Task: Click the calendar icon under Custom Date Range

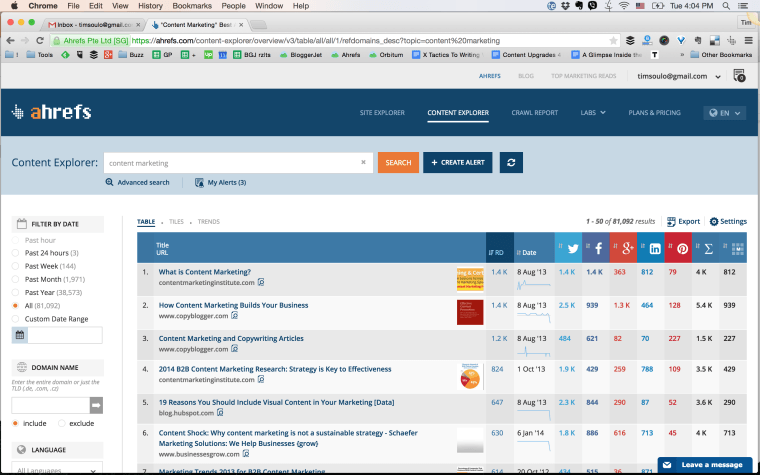Action: point(20,335)
